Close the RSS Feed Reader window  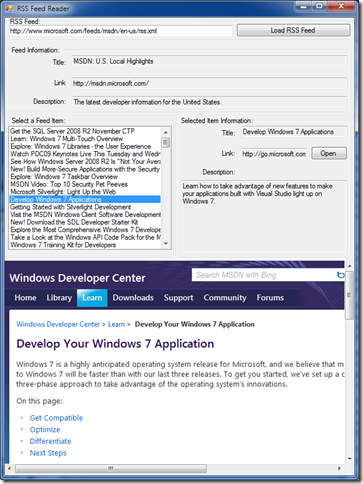point(341,6)
